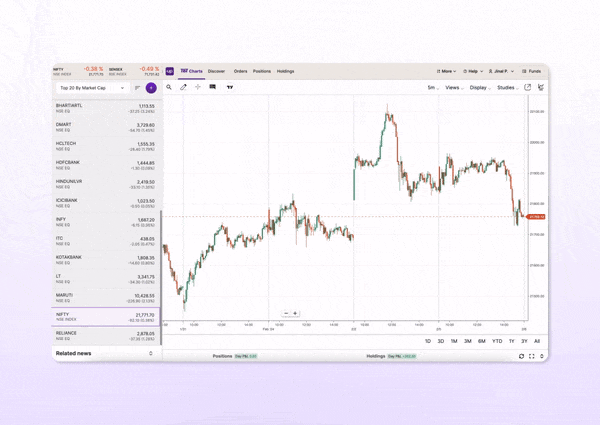Click the refresh icon in bottom bar
The image size is (600, 425).
pyautogui.click(x=521, y=356)
